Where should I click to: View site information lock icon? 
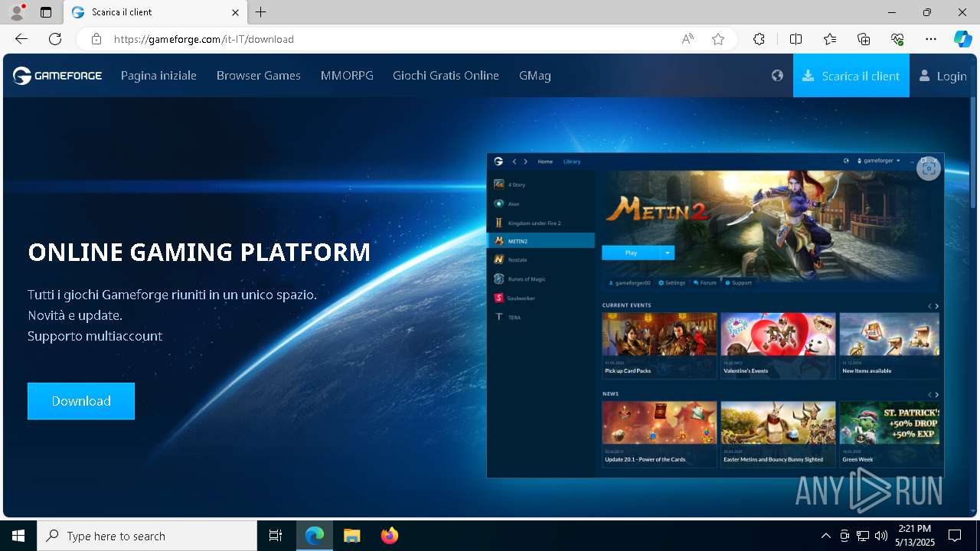96,39
